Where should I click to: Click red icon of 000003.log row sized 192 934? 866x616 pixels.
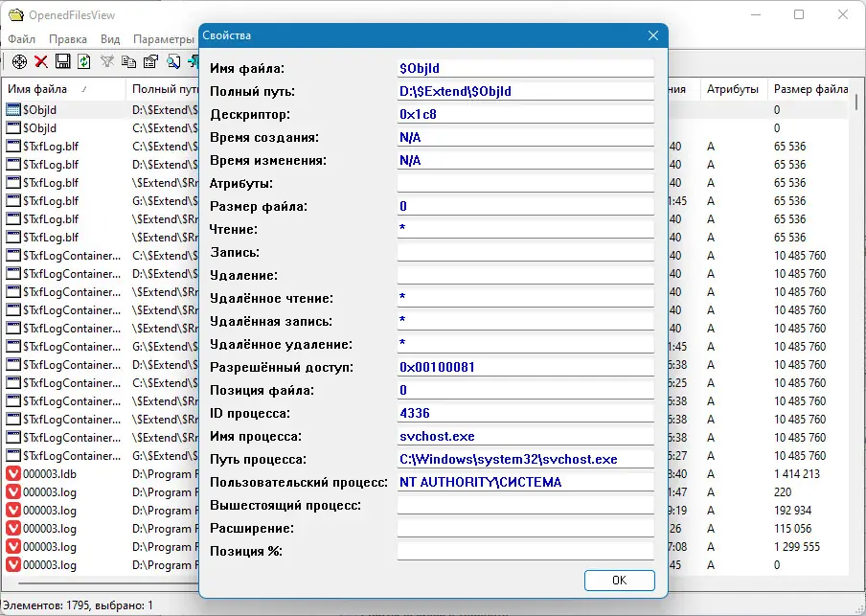[13, 510]
